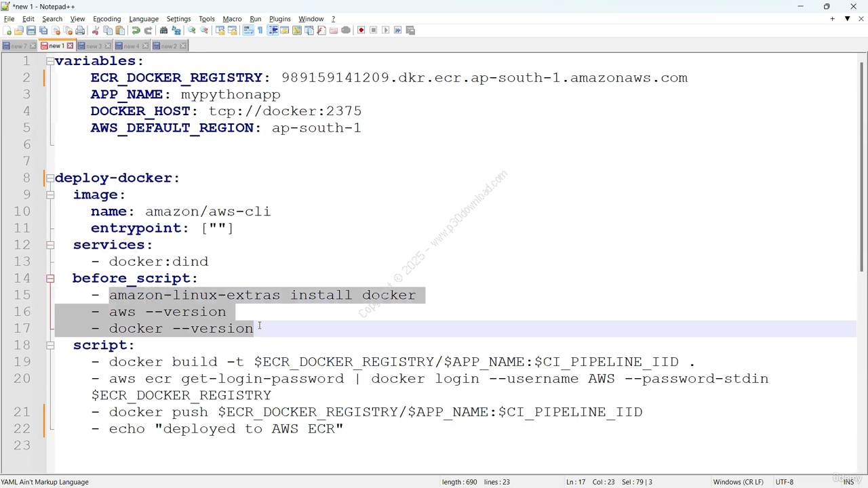Click the Close All toolbar icon

68,30
